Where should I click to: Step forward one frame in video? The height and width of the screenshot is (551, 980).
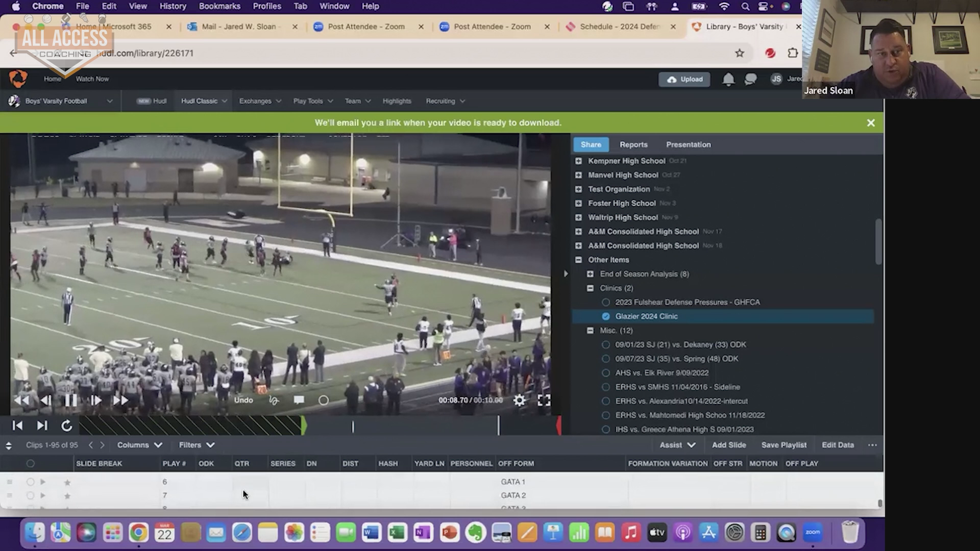95,400
